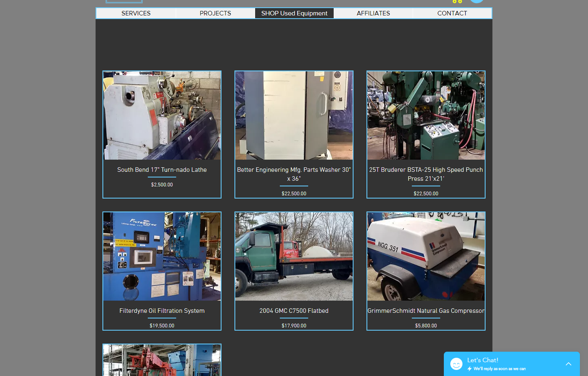
Task: Click the $5,800.00 compressor price
Action: click(426, 326)
